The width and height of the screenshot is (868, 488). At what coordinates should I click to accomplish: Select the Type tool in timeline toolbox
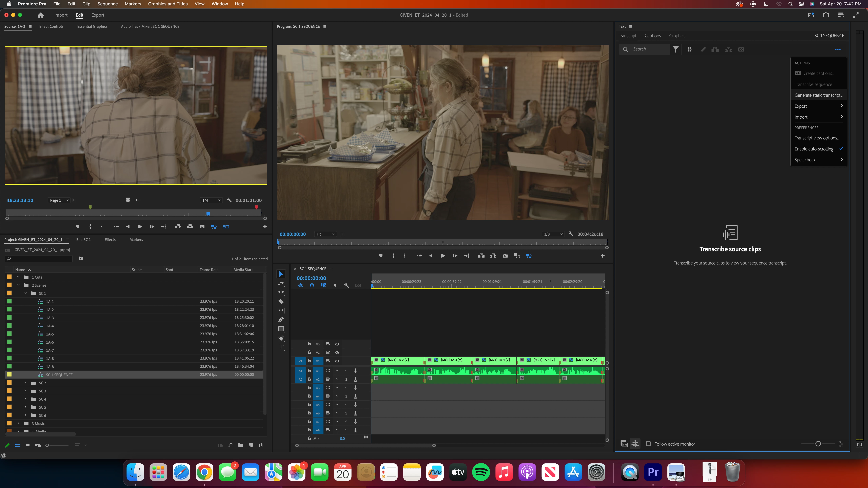[x=281, y=347]
